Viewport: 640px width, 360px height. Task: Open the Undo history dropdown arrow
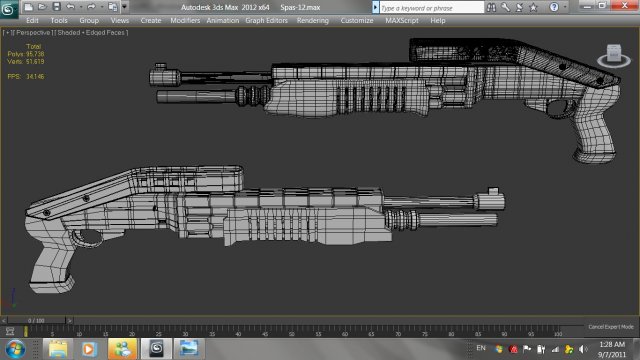[81, 7]
